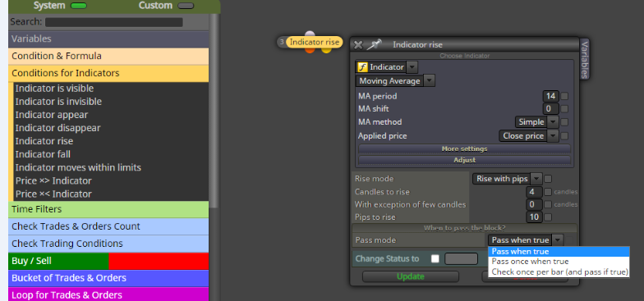Screen dimensions: 644x301
Task: Toggle the Custom blocks switch
Action: pos(186,6)
